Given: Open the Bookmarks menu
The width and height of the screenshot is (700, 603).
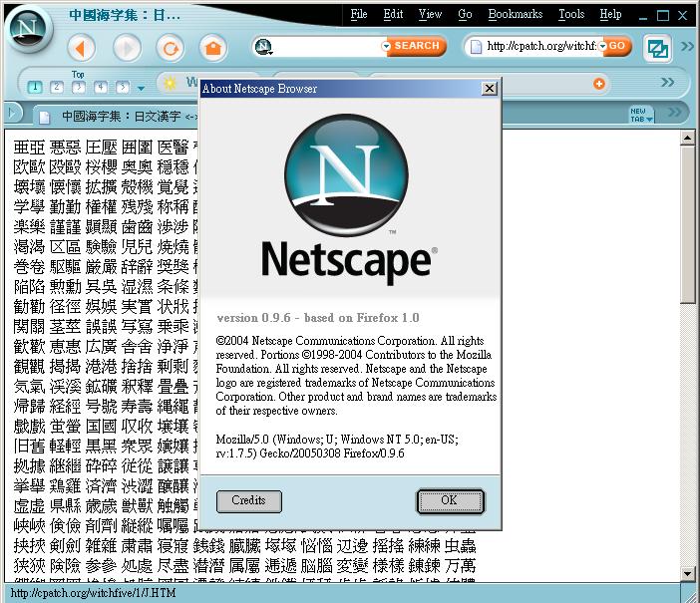Looking at the screenshot, I should point(516,14).
